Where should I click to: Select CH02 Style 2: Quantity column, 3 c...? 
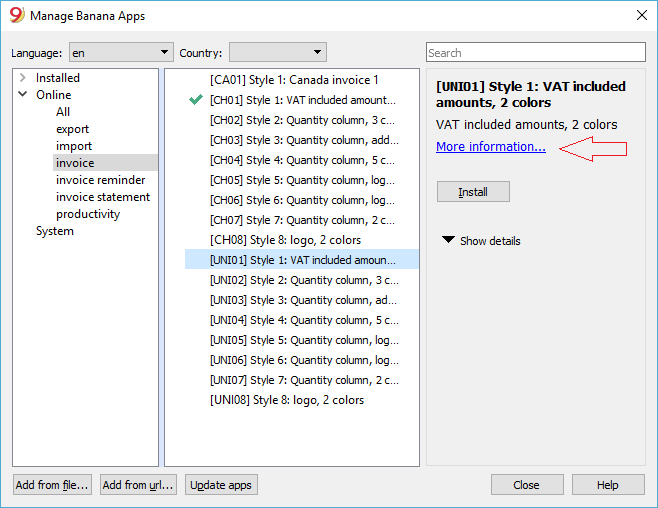click(x=302, y=120)
